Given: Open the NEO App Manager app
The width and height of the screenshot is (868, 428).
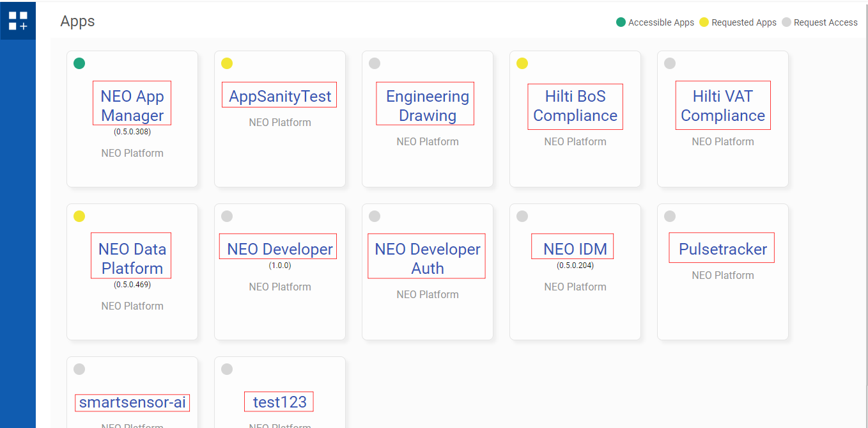Looking at the screenshot, I should coord(132,106).
